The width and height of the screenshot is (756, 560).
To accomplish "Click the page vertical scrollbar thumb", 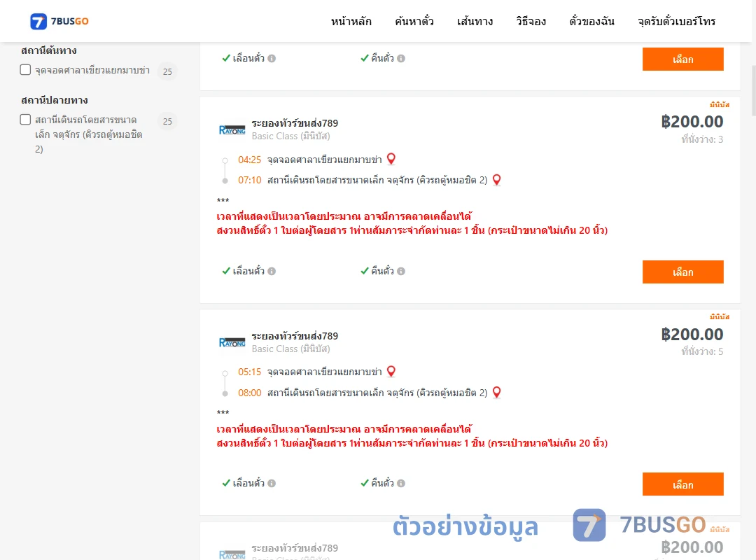I will [x=754, y=91].
